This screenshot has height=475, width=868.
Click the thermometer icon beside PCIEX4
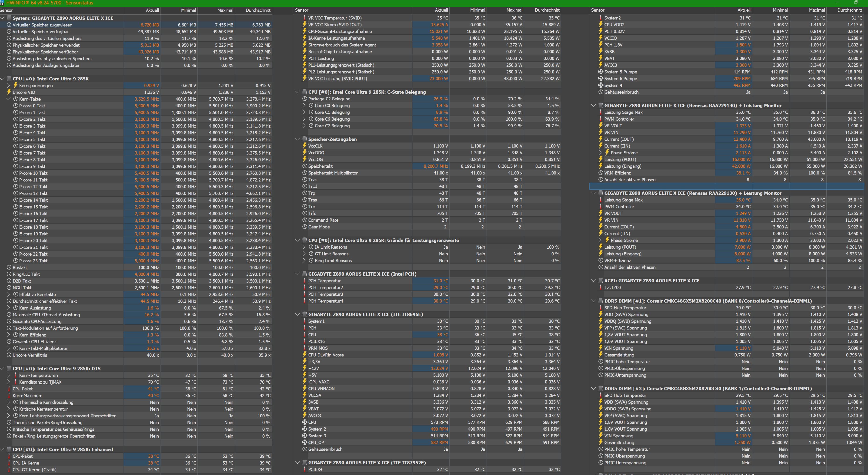(305, 469)
